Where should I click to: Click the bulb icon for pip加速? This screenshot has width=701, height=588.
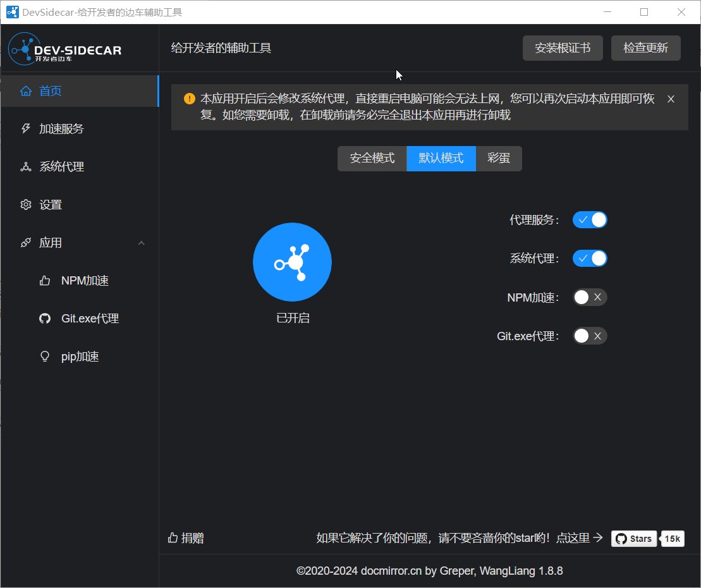tap(44, 356)
